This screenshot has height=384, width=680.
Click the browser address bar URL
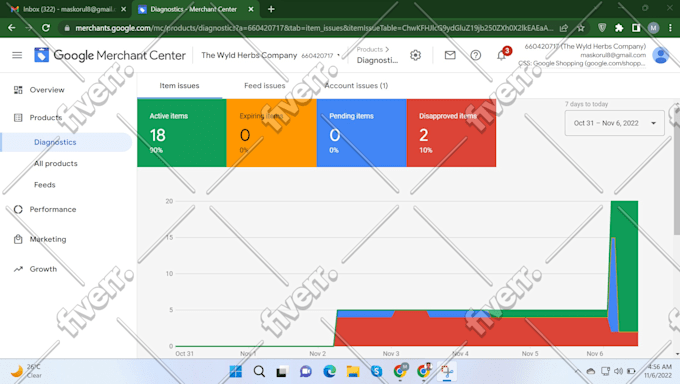coord(314,28)
